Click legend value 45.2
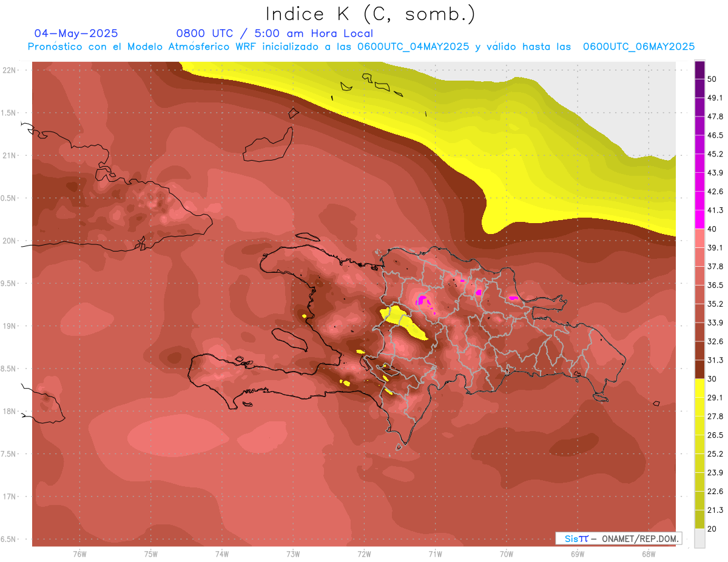The width and height of the screenshot is (728, 562). coord(715,154)
